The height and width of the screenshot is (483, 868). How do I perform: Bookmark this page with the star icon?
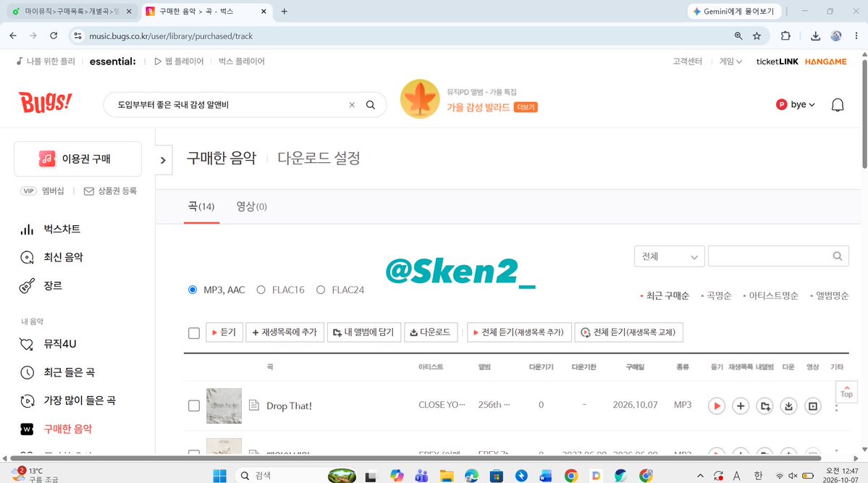point(757,36)
